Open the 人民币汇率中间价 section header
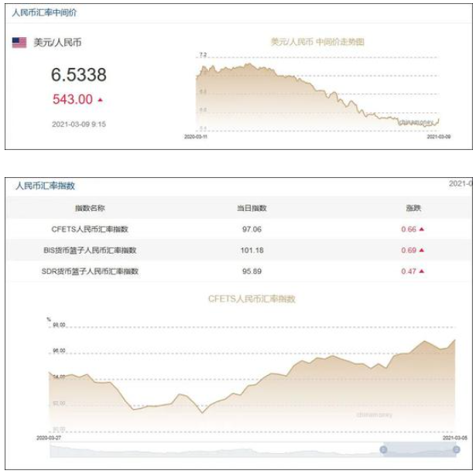Image resolution: width=476 pixels, height=474 pixels. tap(44, 12)
